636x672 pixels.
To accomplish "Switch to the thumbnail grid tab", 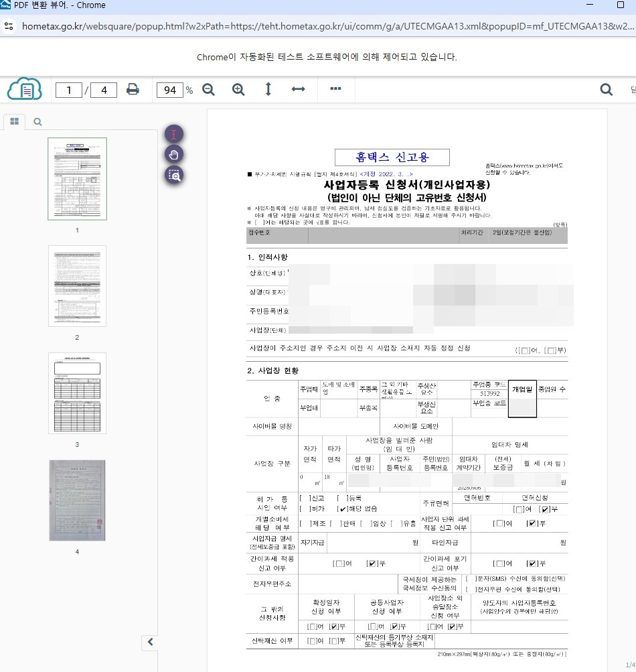I will click(15, 121).
